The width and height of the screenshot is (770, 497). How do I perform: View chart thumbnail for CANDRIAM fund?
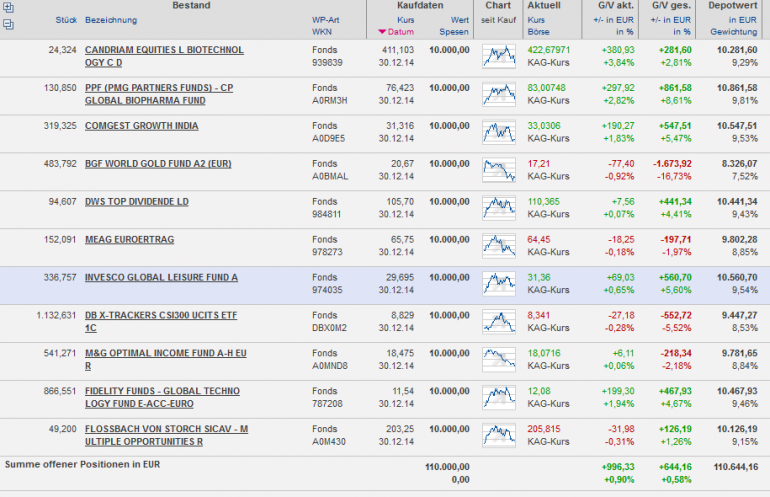499,56
